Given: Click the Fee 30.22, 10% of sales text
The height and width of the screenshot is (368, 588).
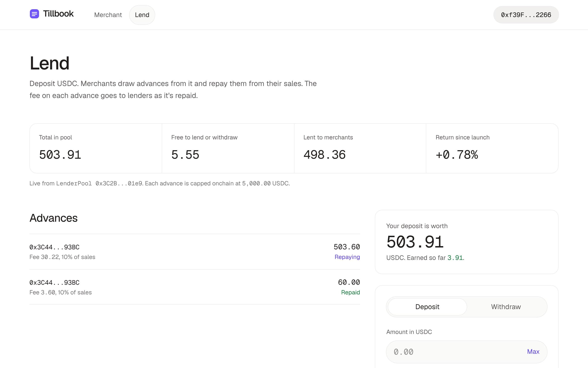Looking at the screenshot, I should (x=62, y=257).
